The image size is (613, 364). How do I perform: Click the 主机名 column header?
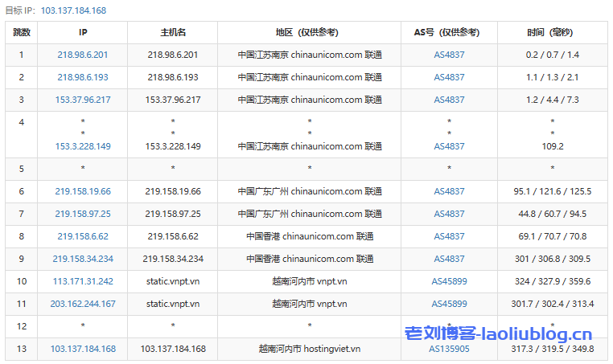173,32
